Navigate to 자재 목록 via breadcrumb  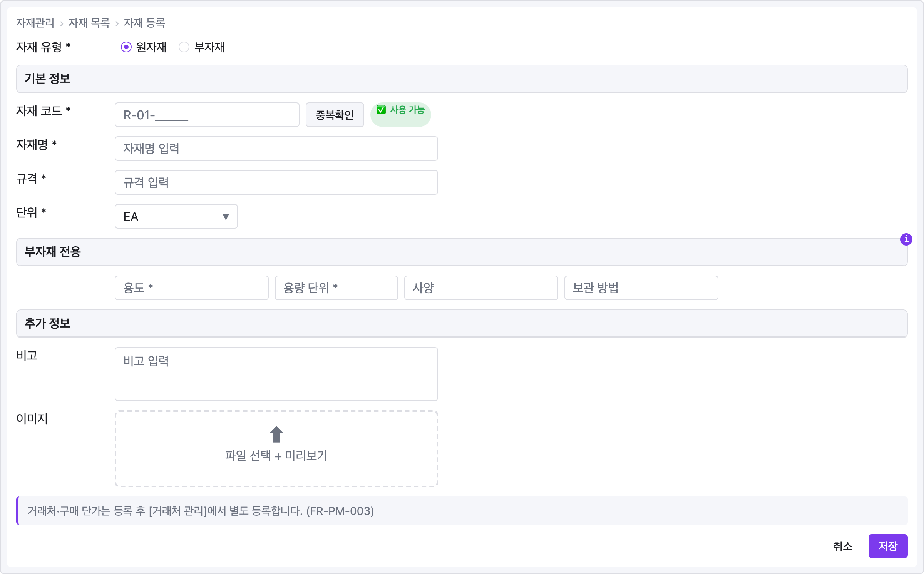89,23
